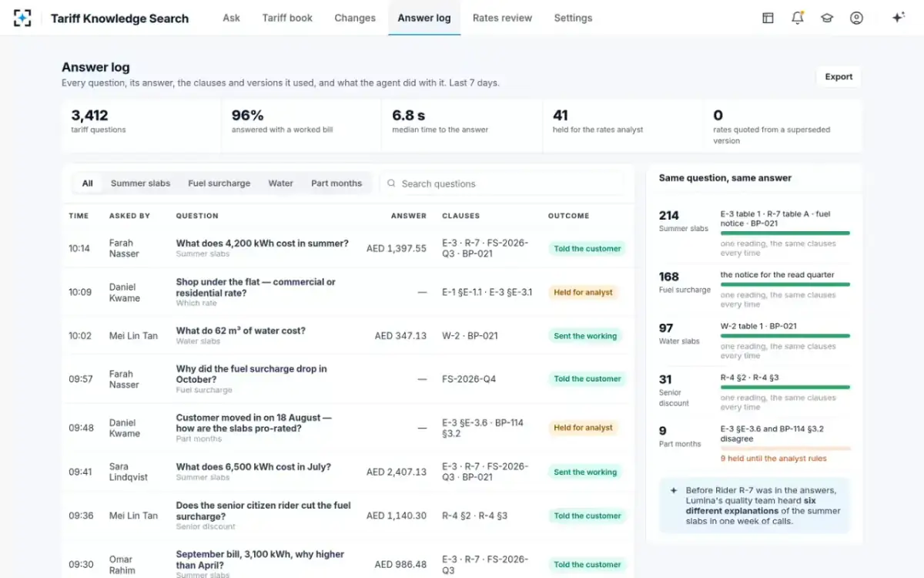Filter by Part months chip

point(336,183)
